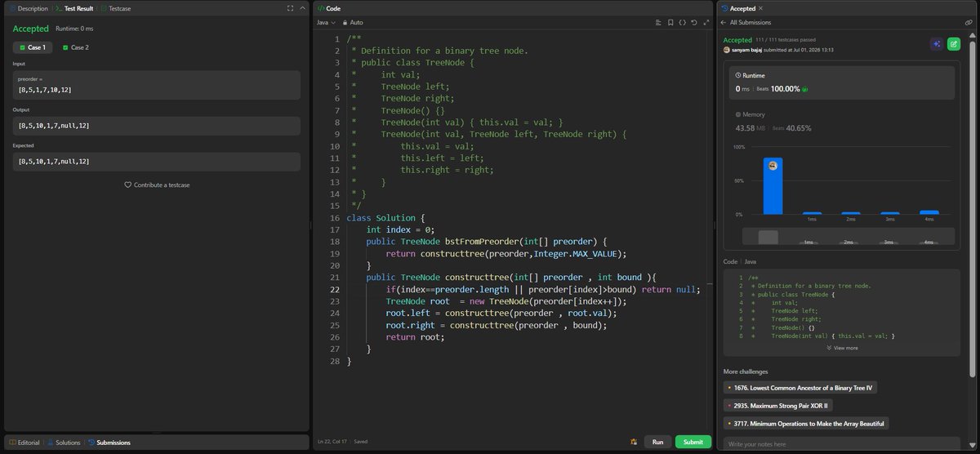Show Case 2 test results
Image resolution: width=980 pixels, height=454 pixels.
click(76, 47)
